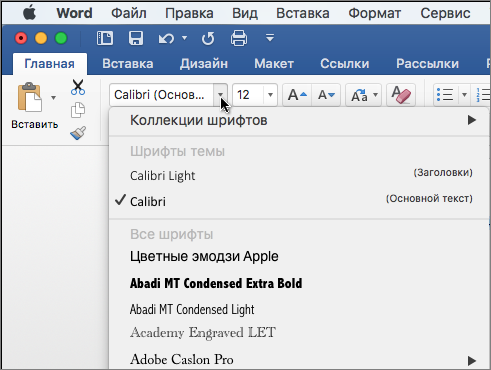Switch to the Дизайн ribbon tab

pyautogui.click(x=204, y=64)
